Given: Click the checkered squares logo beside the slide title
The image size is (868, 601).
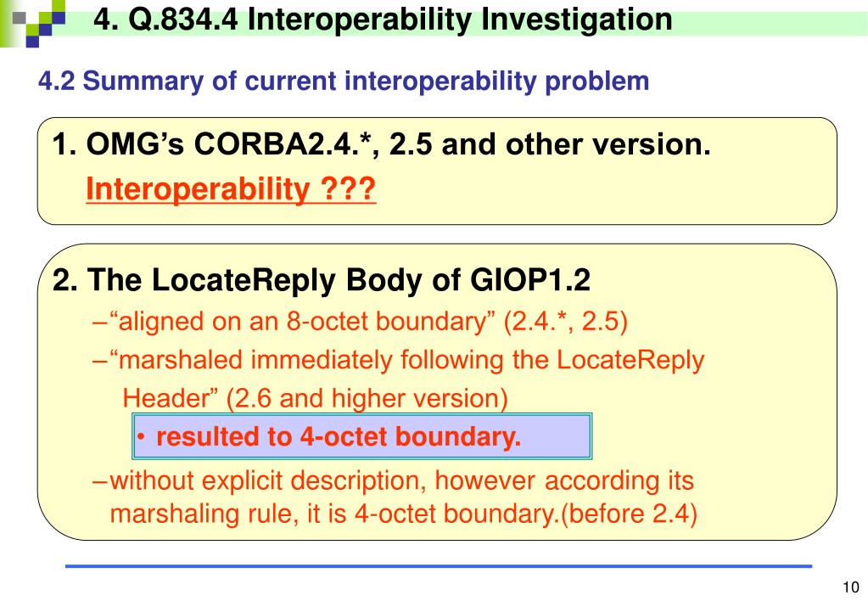Looking at the screenshot, I should [x=37, y=22].
